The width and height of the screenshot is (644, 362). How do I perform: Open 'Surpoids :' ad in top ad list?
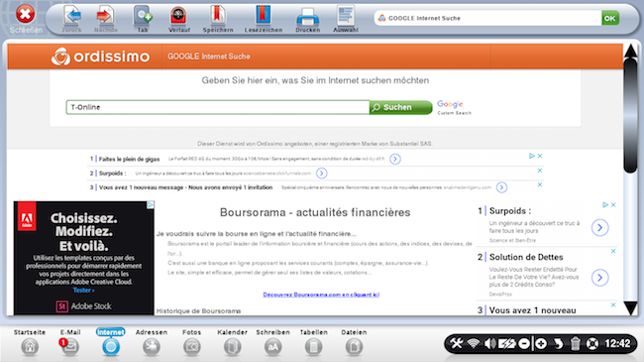pos(113,174)
